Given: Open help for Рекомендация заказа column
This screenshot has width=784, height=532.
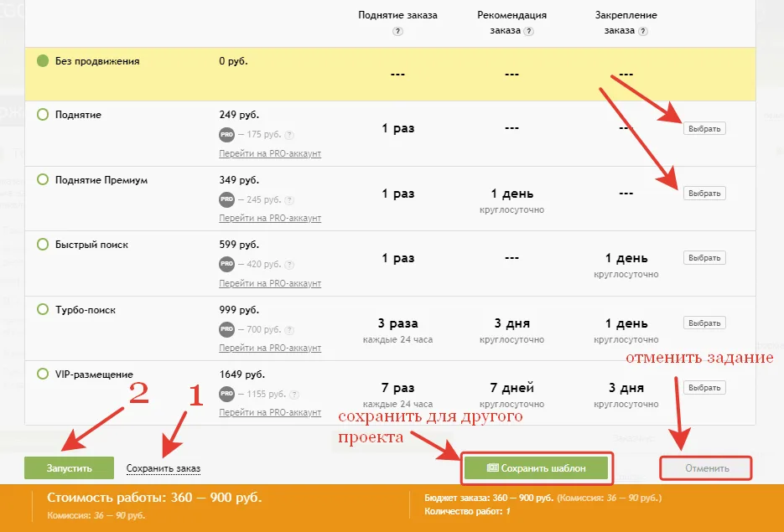Looking at the screenshot, I should coord(528,31).
